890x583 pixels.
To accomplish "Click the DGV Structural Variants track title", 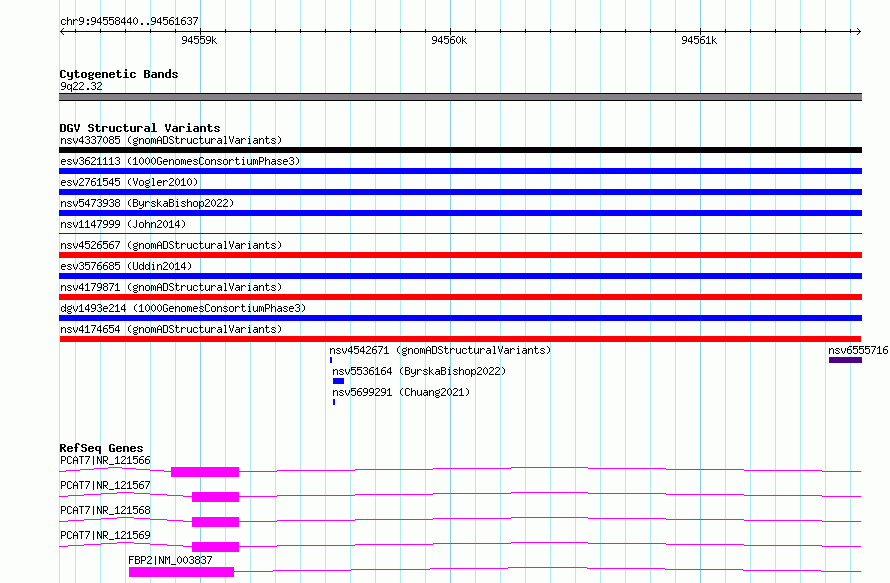I will coord(140,128).
